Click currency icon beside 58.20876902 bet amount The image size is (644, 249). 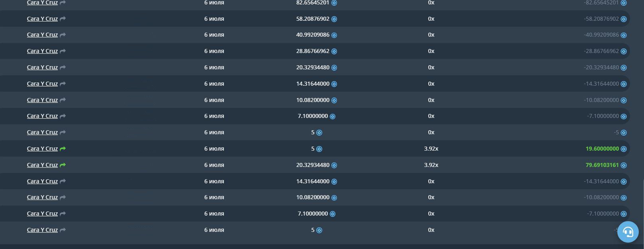point(334,19)
